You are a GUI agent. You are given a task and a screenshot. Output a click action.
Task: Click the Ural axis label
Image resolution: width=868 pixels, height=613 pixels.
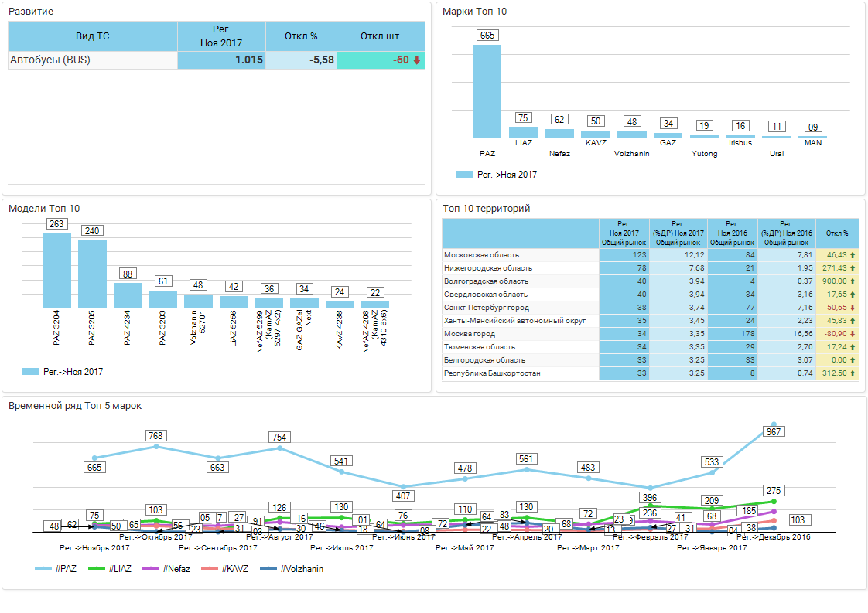click(x=777, y=154)
